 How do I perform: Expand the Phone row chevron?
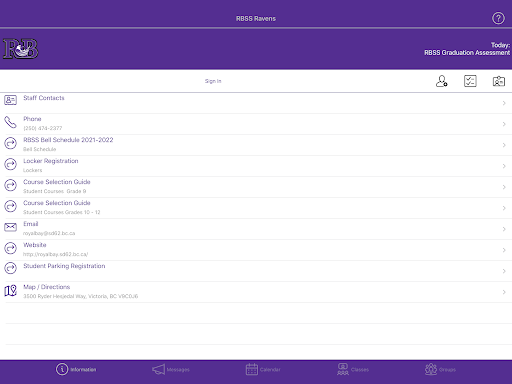click(504, 124)
